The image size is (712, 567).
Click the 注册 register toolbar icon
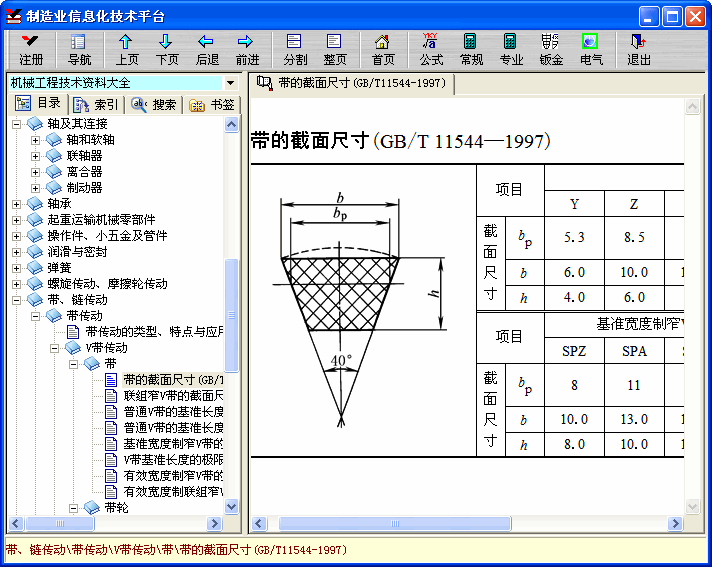coord(31,49)
